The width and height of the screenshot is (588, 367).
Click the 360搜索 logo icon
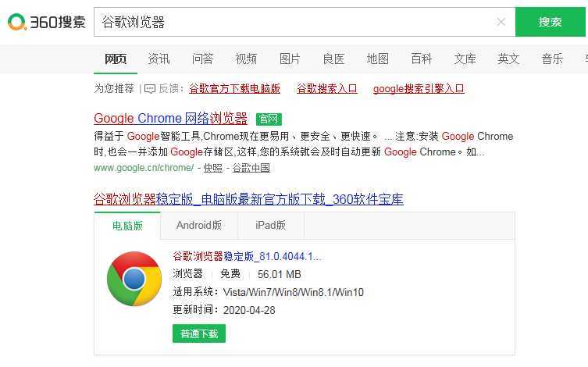[x=17, y=23]
